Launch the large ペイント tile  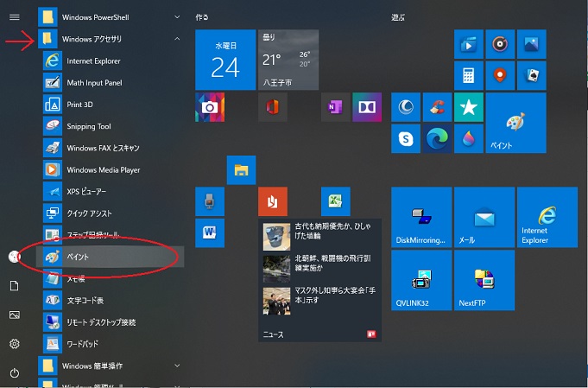[x=516, y=123]
